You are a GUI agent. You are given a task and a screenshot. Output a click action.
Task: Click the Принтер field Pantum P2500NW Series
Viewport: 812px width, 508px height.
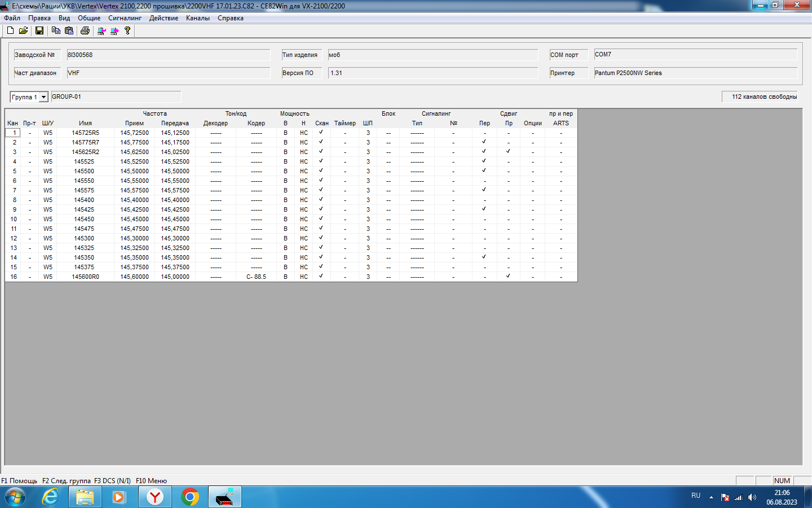(695, 73)
